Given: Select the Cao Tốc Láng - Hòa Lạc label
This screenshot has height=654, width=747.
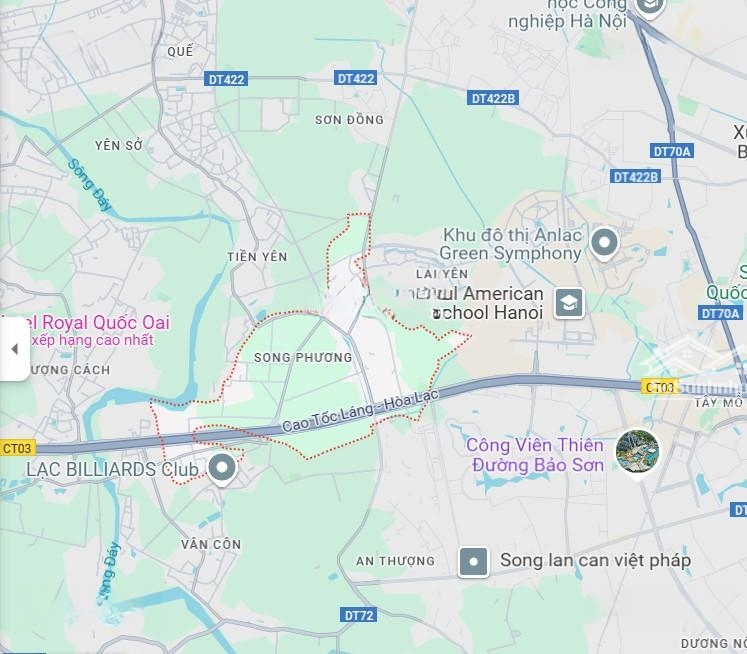Looking at the screenshot, I should [x=361, y=411].
